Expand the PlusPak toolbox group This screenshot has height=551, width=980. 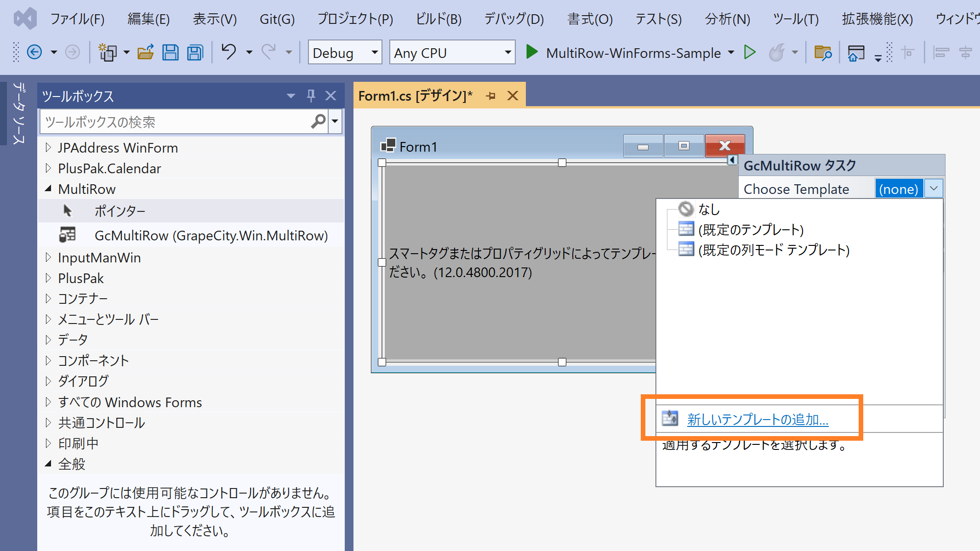(48, 278)
